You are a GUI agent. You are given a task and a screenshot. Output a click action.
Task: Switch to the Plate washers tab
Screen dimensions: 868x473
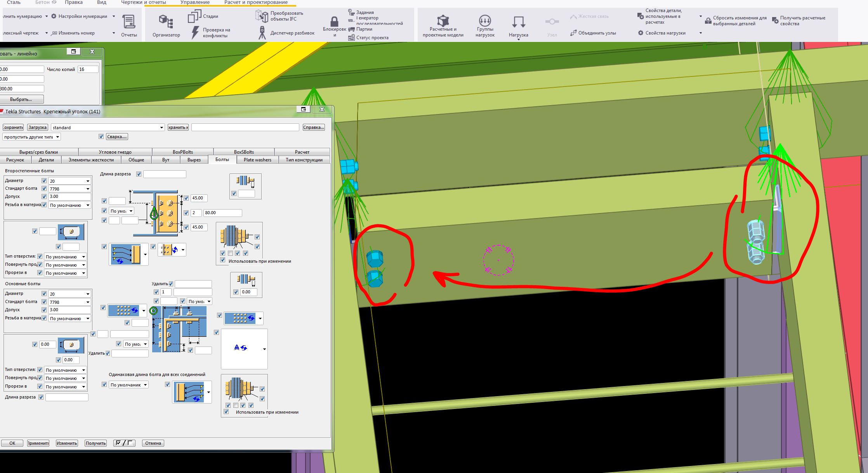pyautogui.click(x=257, y=160)
